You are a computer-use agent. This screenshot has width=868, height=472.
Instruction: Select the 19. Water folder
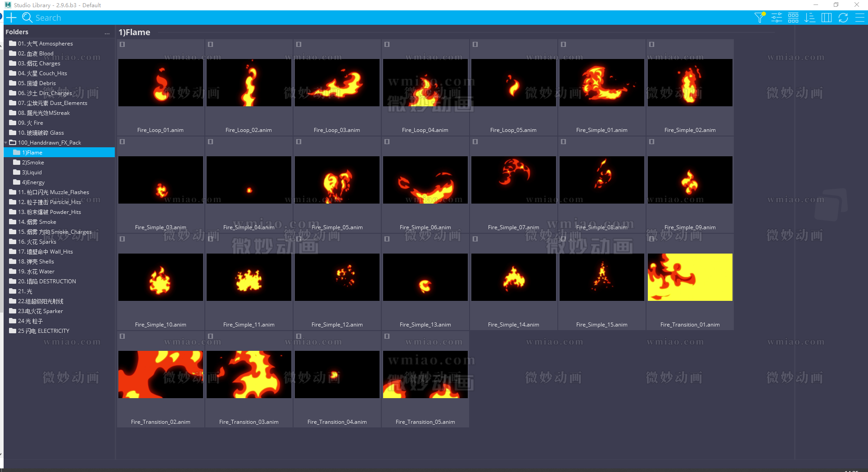pyautogui.click(x=36, y=272)
